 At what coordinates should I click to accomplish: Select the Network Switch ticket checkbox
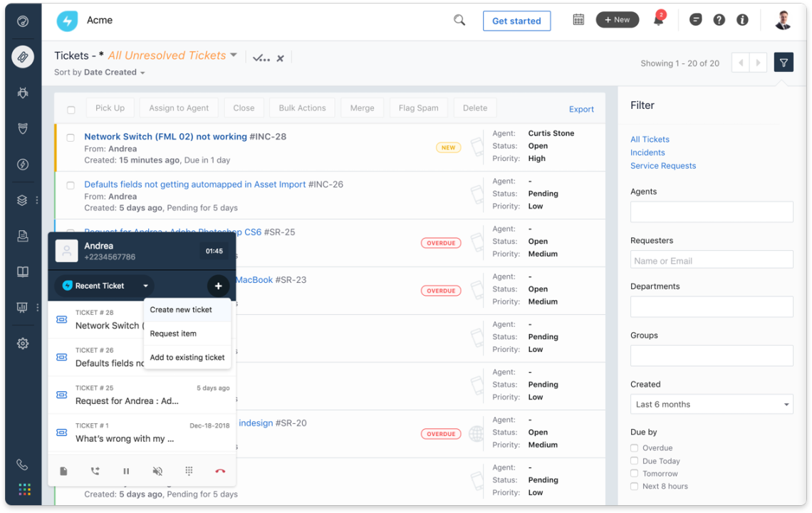click(71, 138)
